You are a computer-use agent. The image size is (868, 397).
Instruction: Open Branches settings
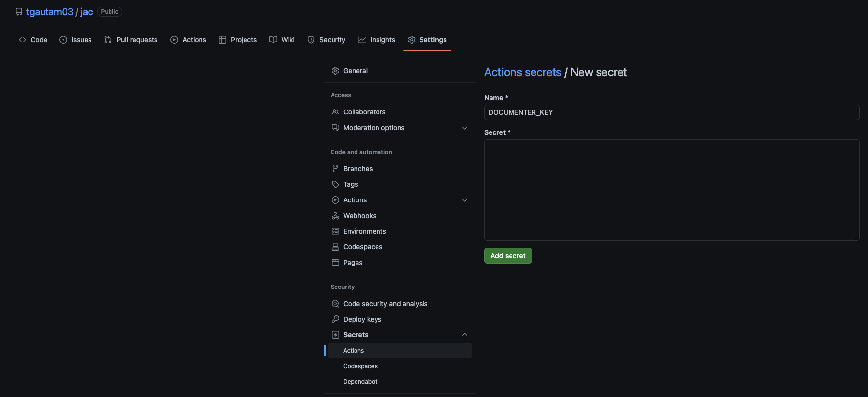pos(400,169)
